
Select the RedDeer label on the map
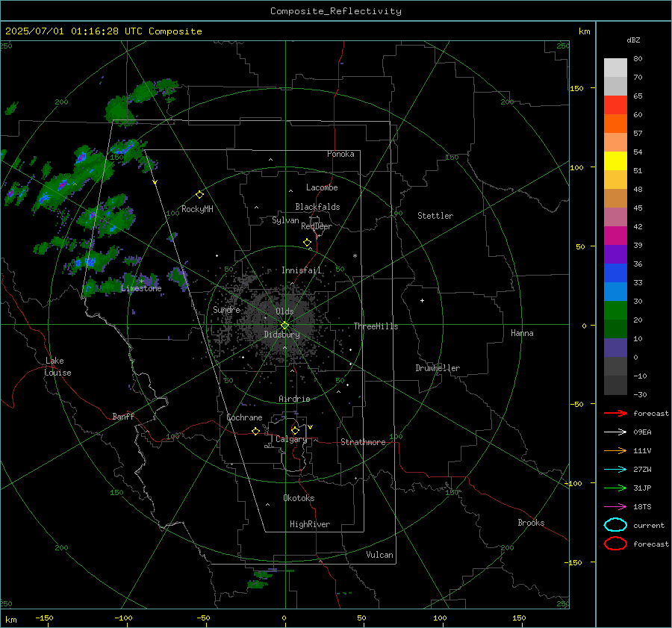tap(317, 226)
